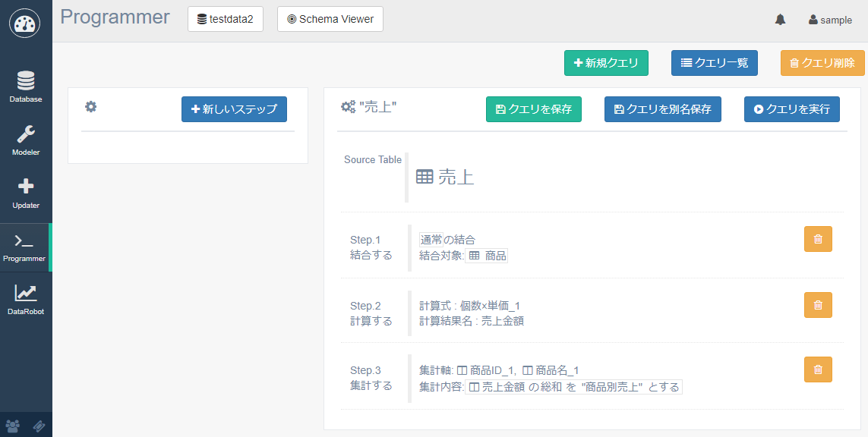868x437 pixels.
Task: Open the Schema Viewer
Action: [x=330, y=19]
